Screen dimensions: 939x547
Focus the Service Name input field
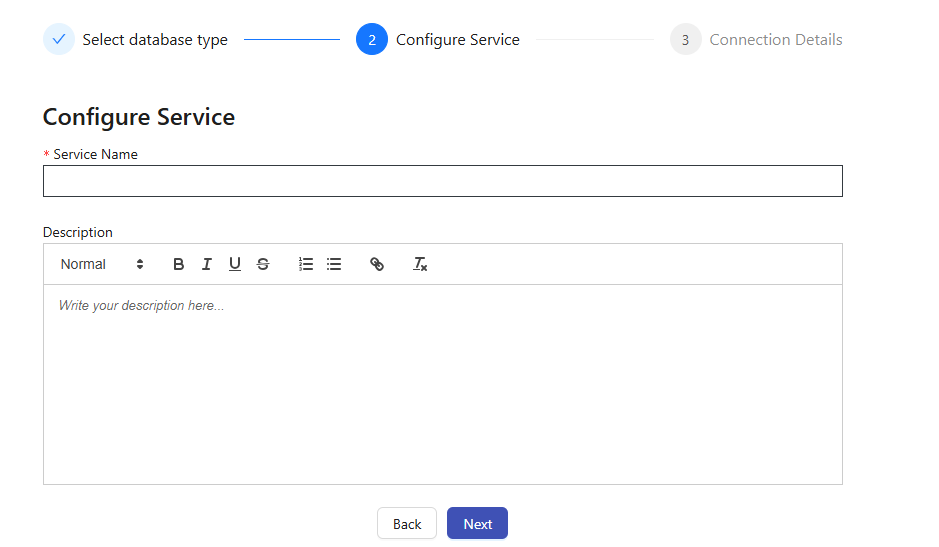pyautogui.click(x=442, y=181)
